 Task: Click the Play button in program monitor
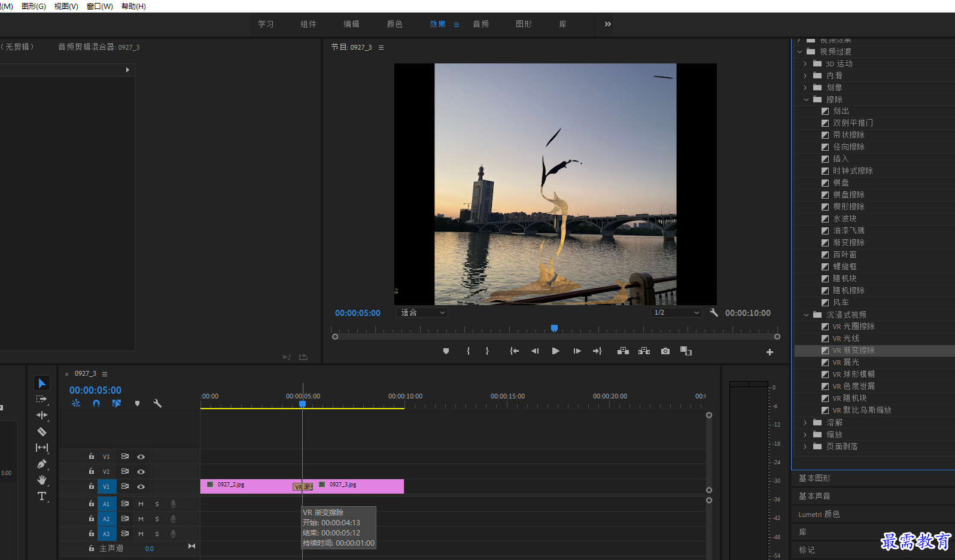coord(555,351)
